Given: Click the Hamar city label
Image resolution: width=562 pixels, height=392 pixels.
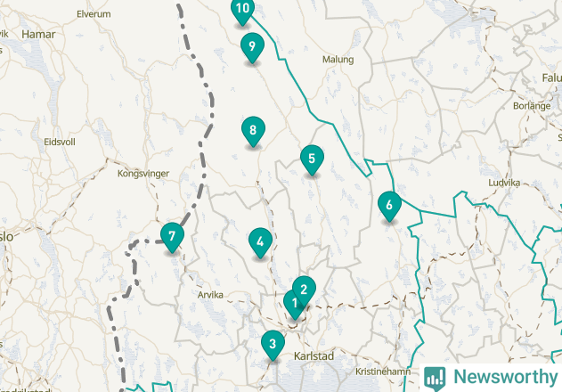Looking at the screenshot, I should (x=38, y=35).
